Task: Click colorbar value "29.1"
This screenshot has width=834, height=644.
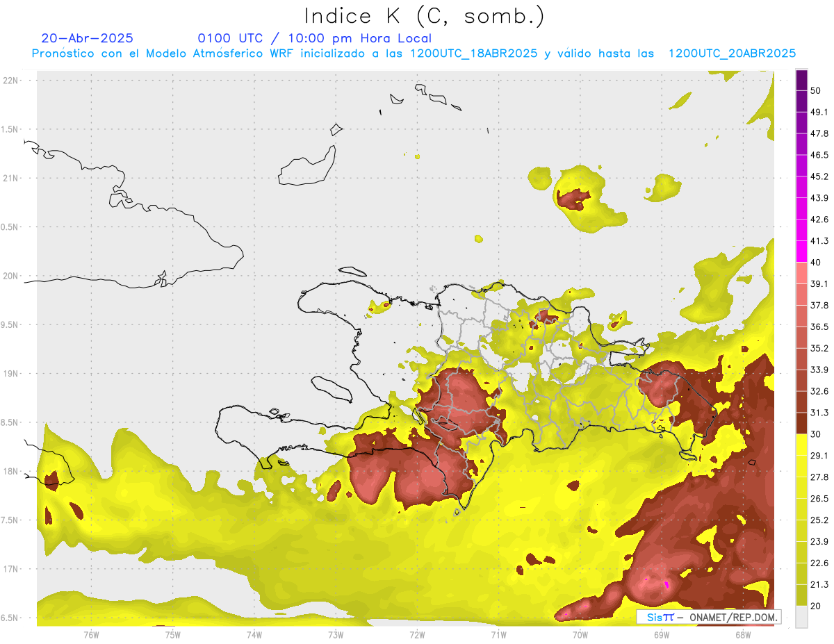Action: (819, 455)
